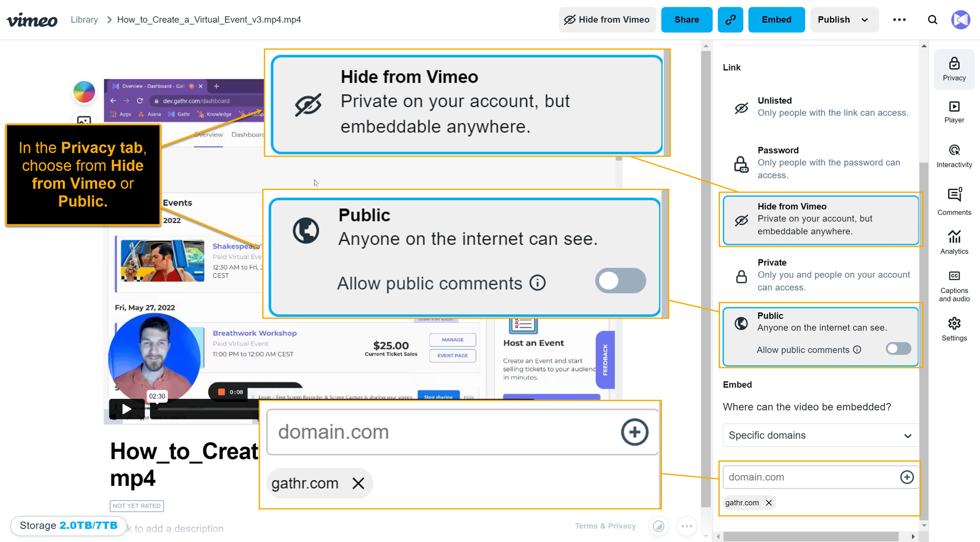Copy the video link using the link icon
980x542 pixels.
coord(730,19)
